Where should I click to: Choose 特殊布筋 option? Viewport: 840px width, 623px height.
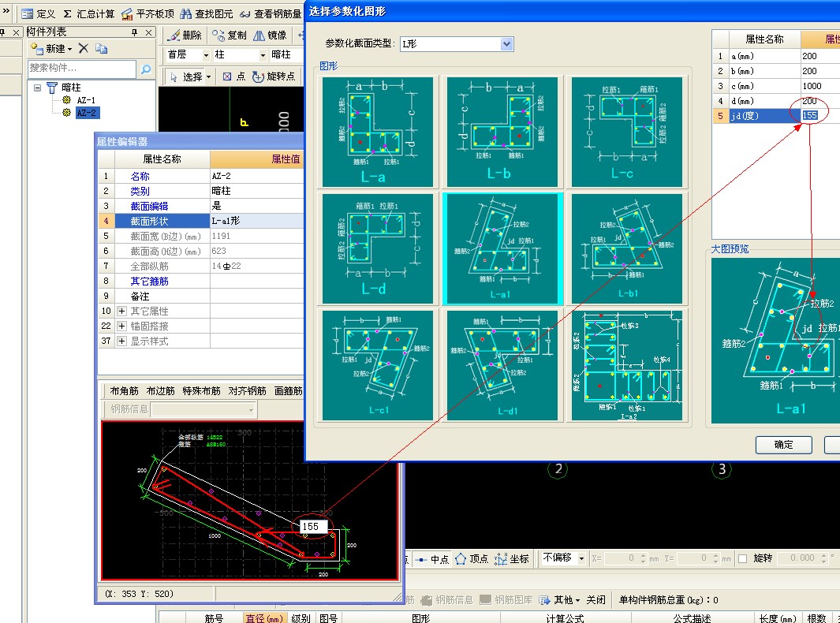pyautogui.click(x=201, y=391)
